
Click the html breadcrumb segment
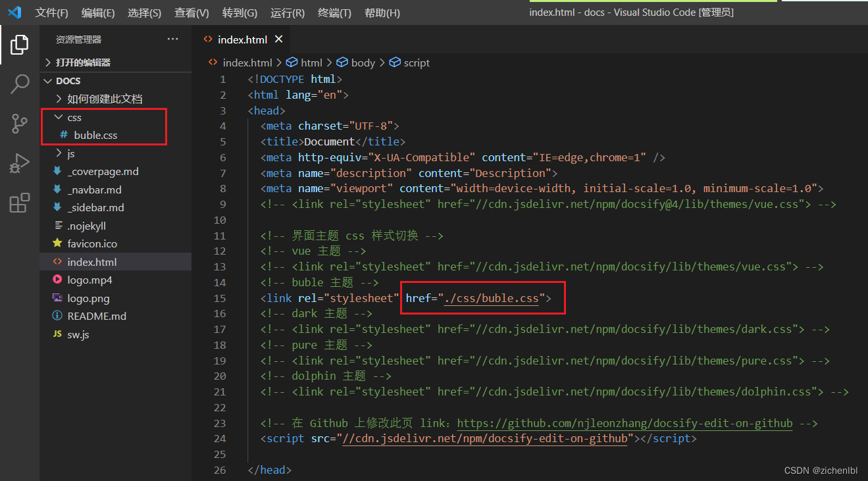point(311,63)
